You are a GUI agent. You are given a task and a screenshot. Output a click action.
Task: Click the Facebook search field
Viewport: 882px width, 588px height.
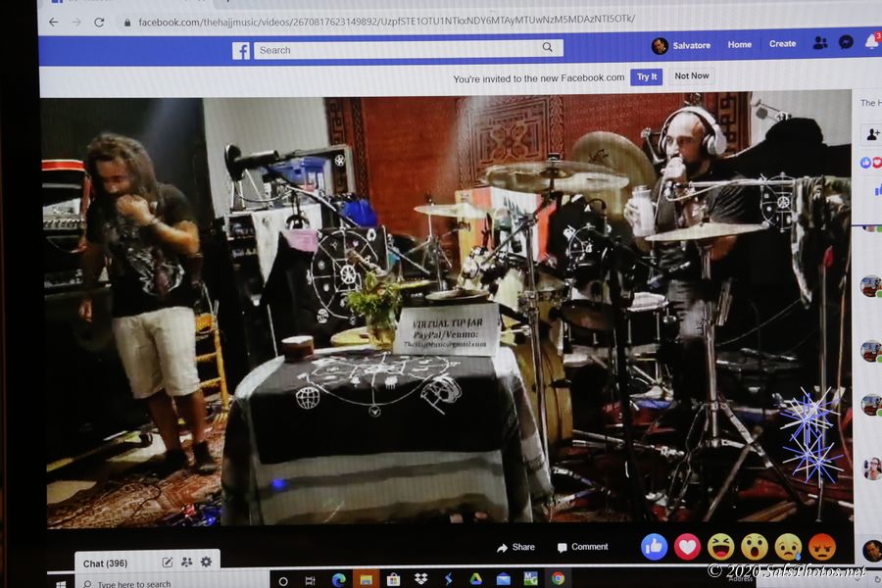pyautogui.click(x=400, y=49)
